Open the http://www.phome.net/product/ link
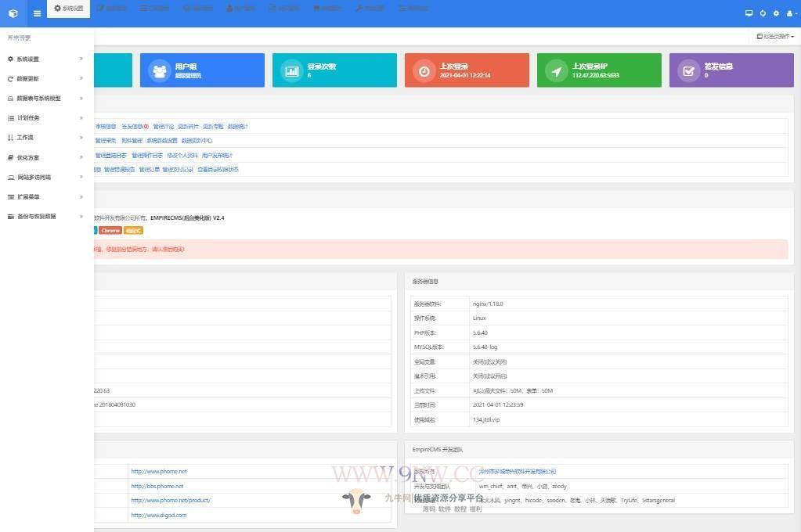The image size is (801, 532). pyautogui.click(x=171, y=501)
